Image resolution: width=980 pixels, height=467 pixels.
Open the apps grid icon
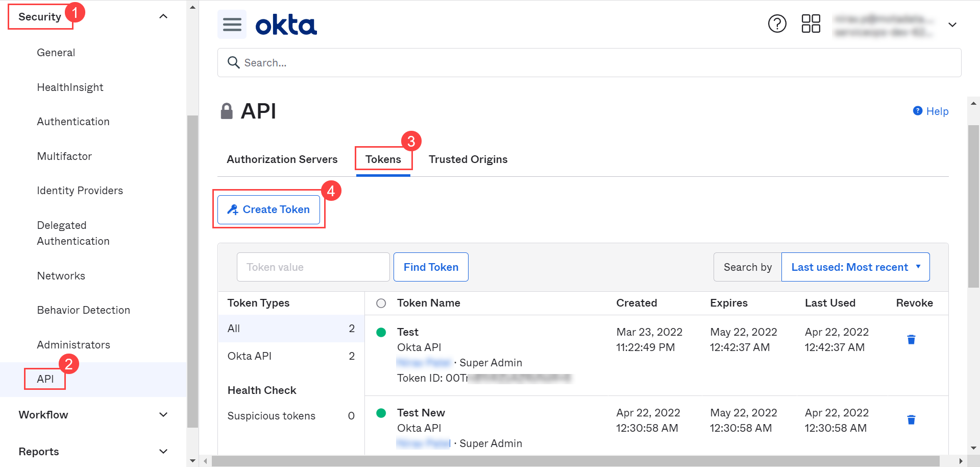point(811,24)
